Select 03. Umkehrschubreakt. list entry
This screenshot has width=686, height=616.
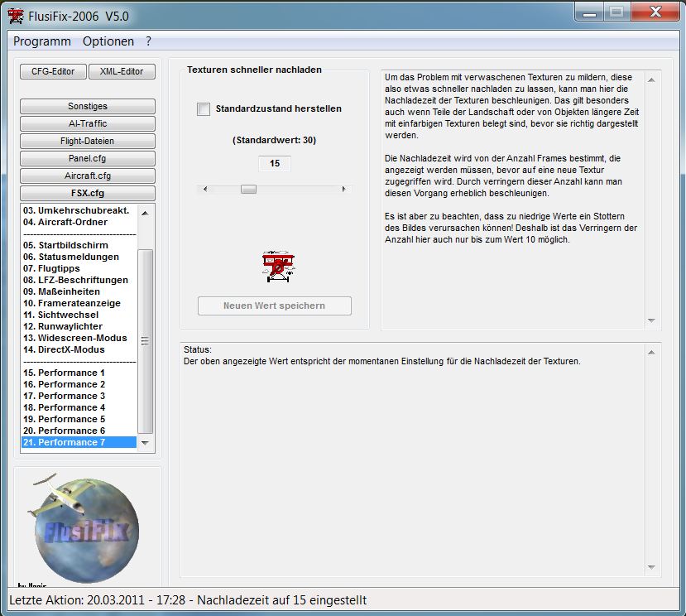point(79,210)
